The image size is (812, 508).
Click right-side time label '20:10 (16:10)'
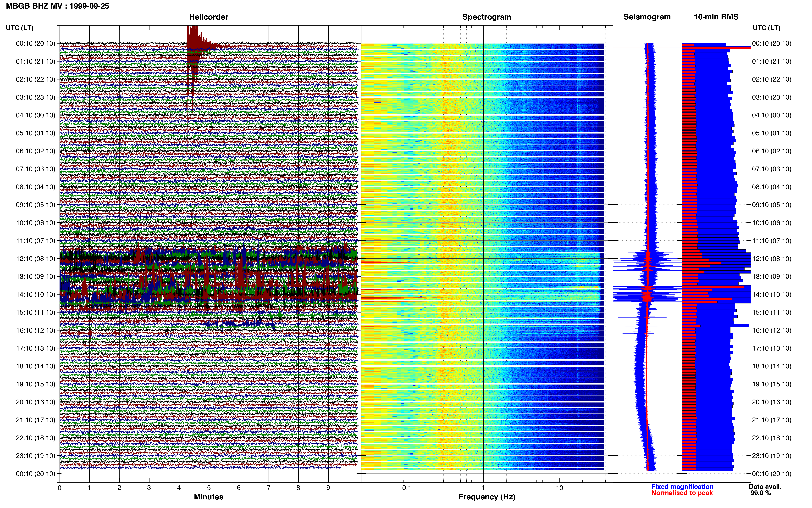[772, 402]
